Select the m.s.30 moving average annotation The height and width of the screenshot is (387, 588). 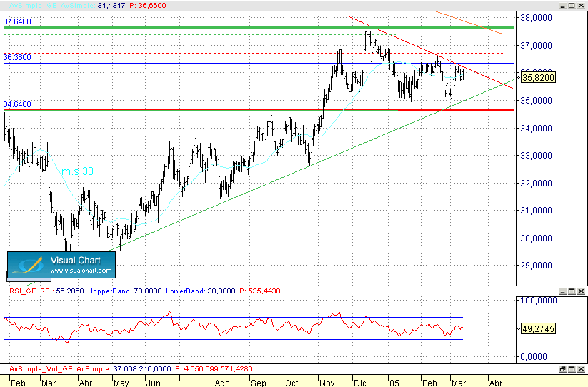(x=77, y=171)
